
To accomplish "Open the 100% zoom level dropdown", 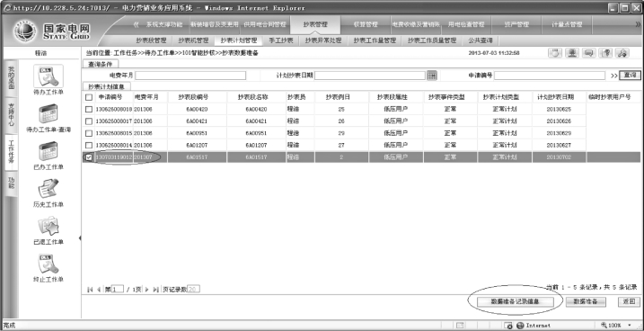I will [x=631, y=326].
